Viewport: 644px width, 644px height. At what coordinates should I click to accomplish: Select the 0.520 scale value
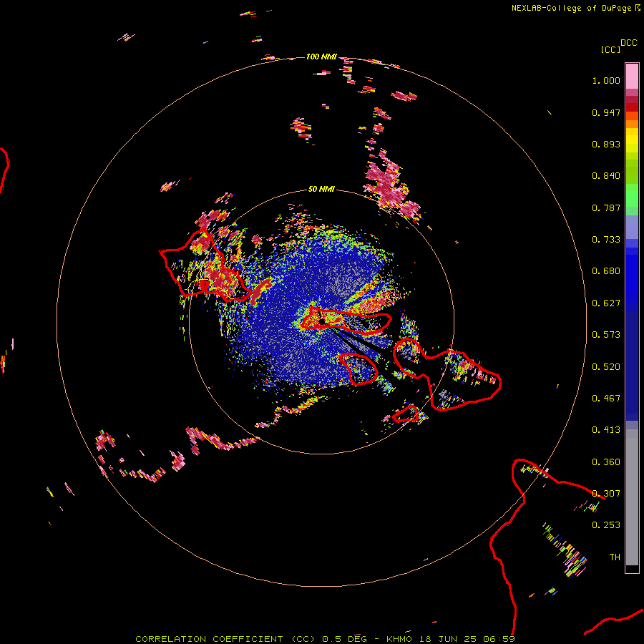[x=606, y=367]
